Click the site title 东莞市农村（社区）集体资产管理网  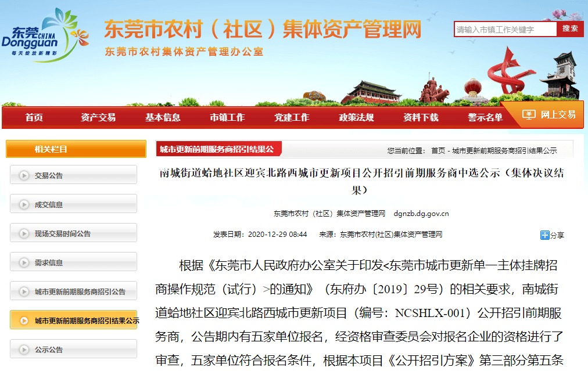[x=263, y=29]
